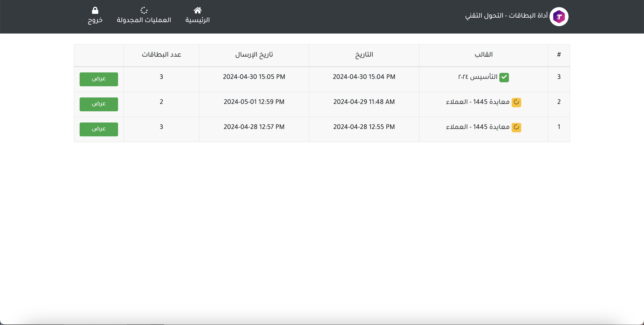Click the التاريخ column header
This screenshot has height=325, width=644.
tap(364, 55)
